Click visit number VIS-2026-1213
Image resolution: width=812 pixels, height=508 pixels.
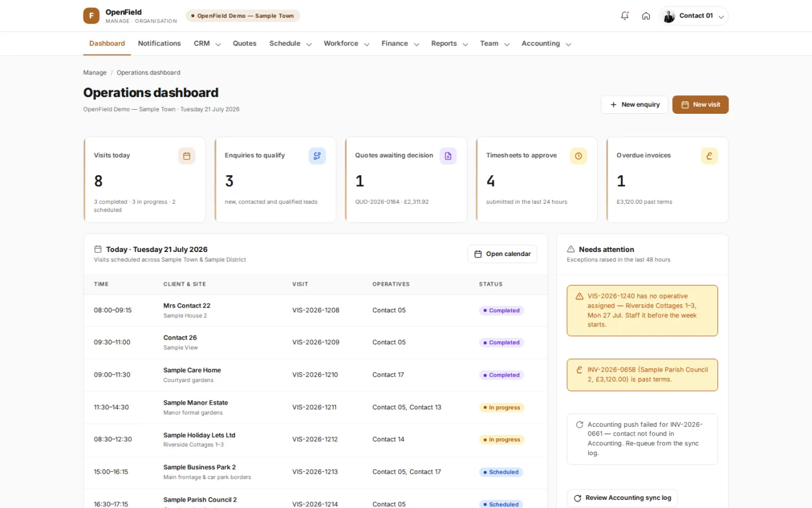tap(315, 471)
